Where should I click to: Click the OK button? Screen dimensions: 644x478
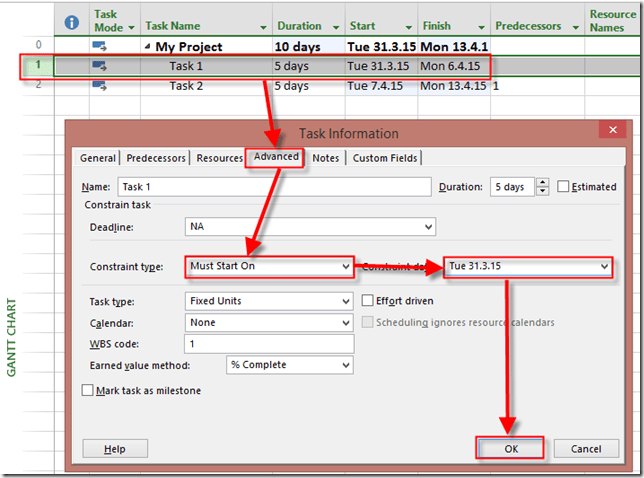point(510,449)
